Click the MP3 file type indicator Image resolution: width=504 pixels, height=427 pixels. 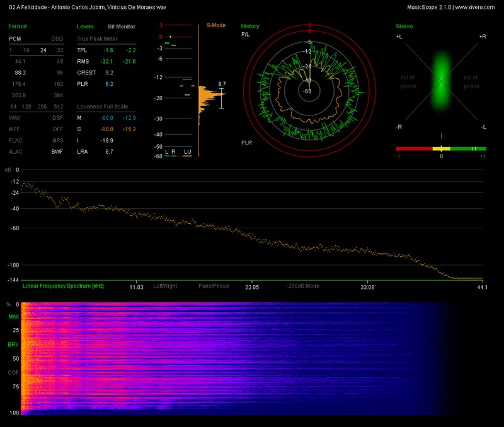pyautogui.click(x=58, y=141)
